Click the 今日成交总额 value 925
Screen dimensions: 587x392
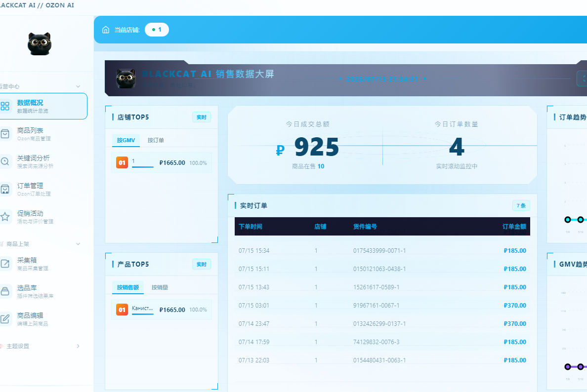click(x=316, y=147)
